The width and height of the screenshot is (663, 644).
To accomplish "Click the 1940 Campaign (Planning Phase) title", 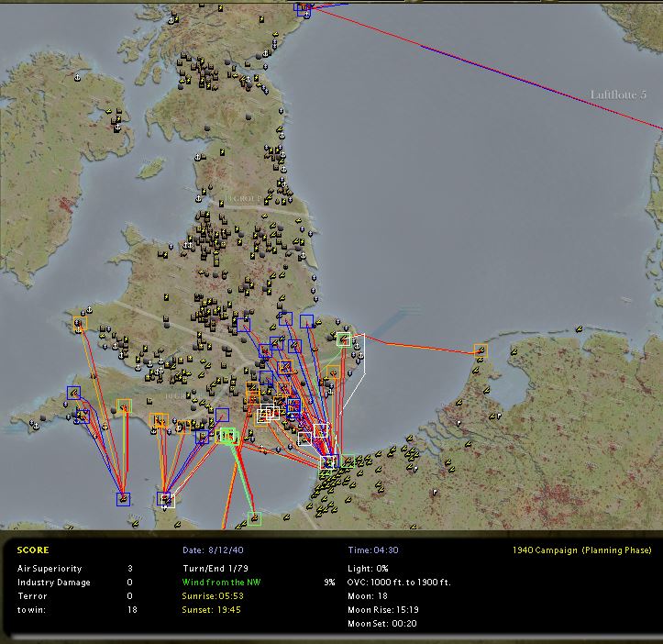I will coord(582,550).
